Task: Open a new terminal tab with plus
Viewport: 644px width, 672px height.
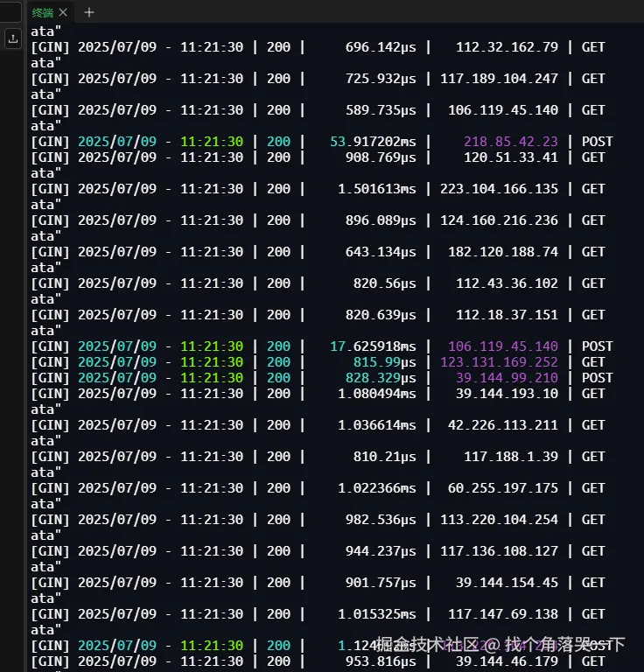Action: 88,12
